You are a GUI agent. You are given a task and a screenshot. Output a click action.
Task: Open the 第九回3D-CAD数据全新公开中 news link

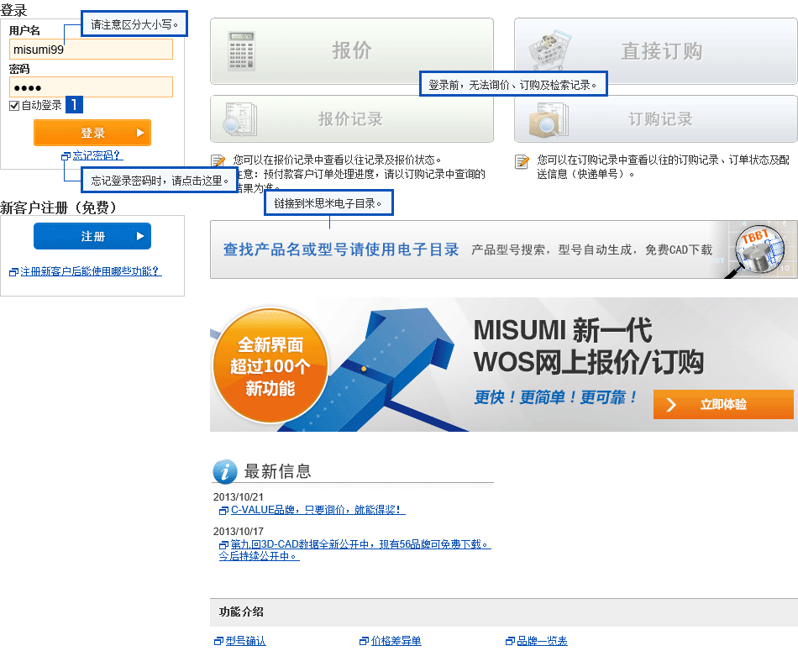pos(355,550)
